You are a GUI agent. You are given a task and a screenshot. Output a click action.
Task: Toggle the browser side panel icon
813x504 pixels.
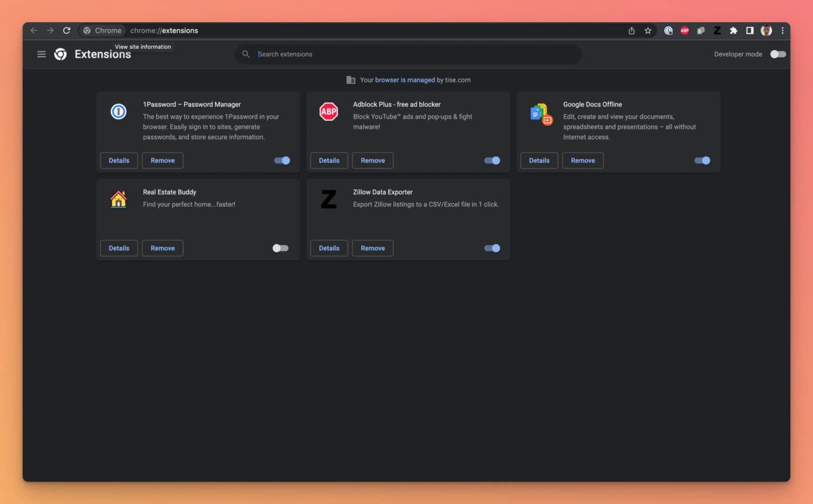750,31
